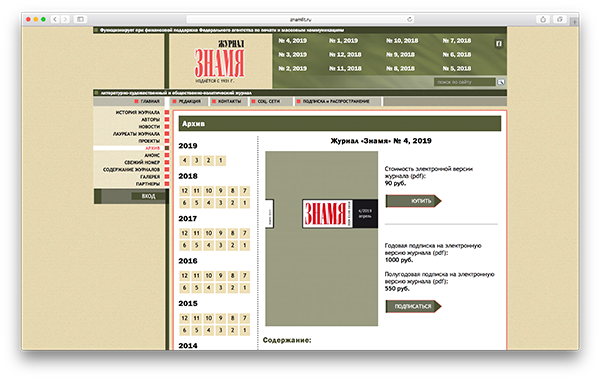Image resolution: width=600 pixels, height=380 pixels.
Task: Click the Знамя magazine cover image
Action: pyautogui.click(x=321, y=238)
